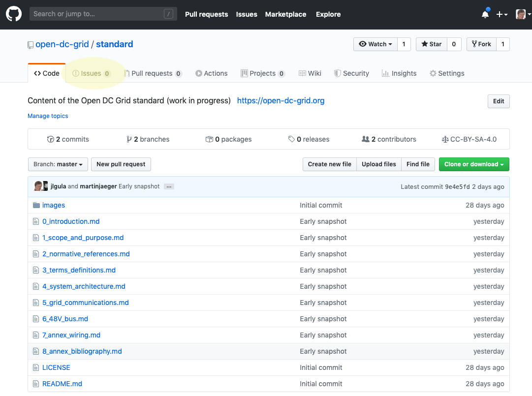Screen dimensions: 532x396
Task: Switch to the Wiki tab
Action: pyautogui.click(x=310, y=73)
